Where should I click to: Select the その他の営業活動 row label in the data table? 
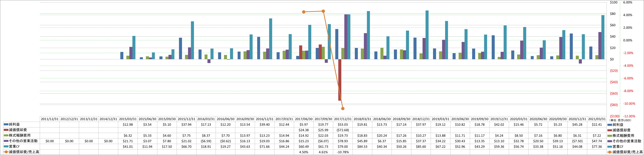click(23, 141)
